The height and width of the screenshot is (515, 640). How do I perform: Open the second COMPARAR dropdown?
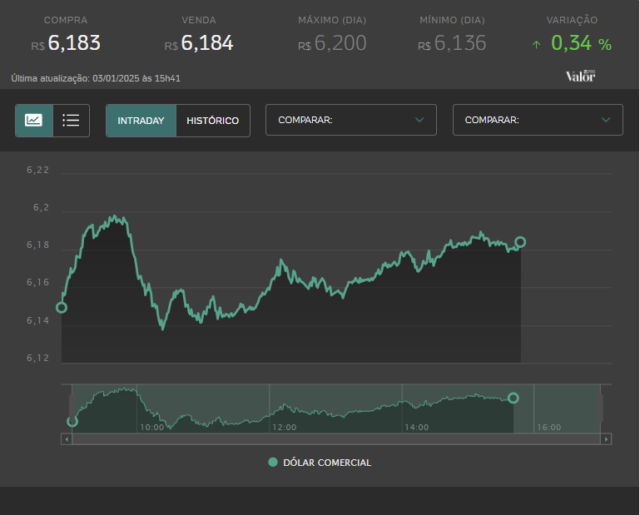click(x=538, y=120)
